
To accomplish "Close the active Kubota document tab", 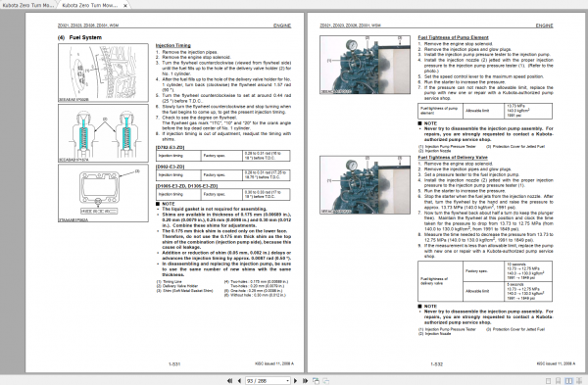I will click(x=125, y=6).
